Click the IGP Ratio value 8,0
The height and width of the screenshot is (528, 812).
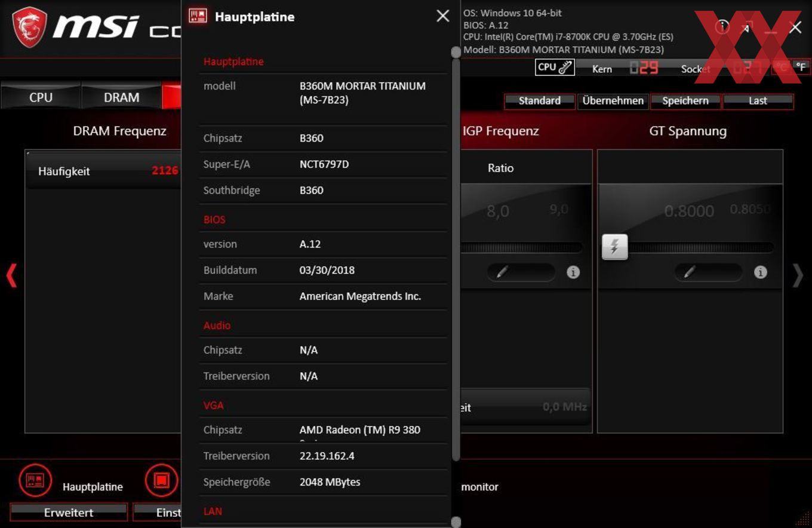click(x=497, y=211)
